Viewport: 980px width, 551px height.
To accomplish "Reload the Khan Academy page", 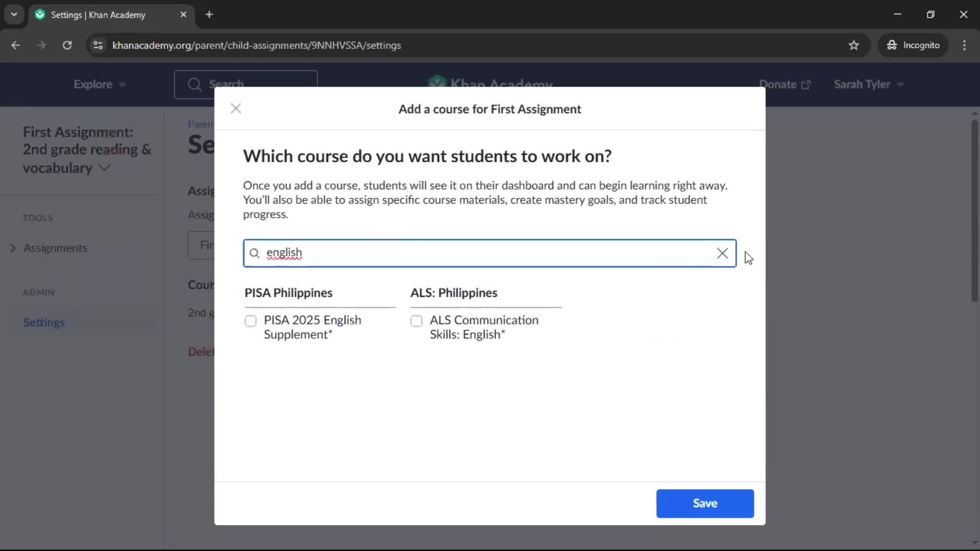I will pyautogui.click(x=67, y=45).
